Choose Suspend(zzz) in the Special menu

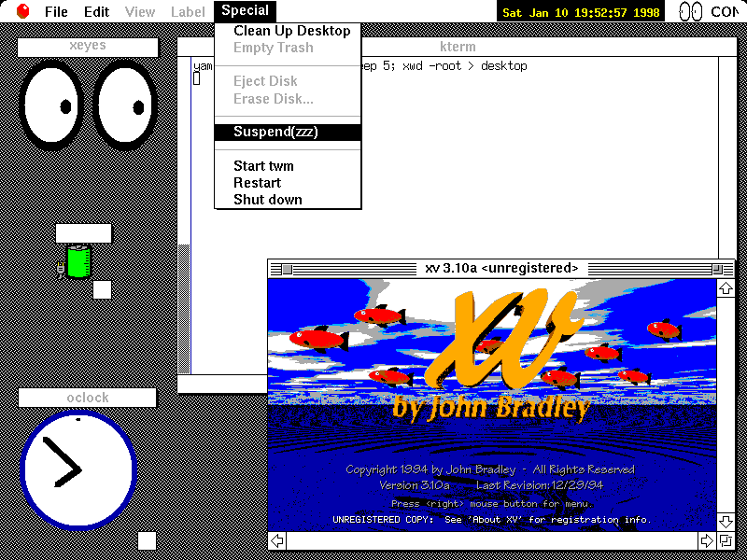(288, 133)
